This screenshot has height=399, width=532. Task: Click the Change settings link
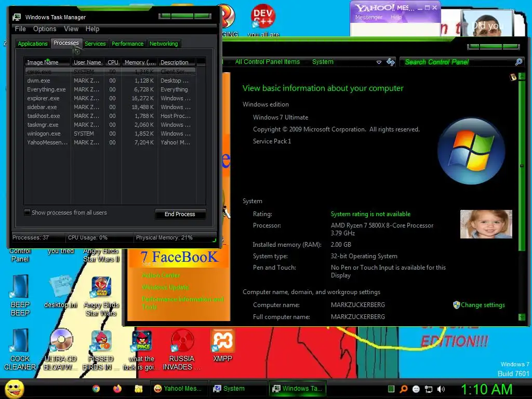tap(483, 304)
